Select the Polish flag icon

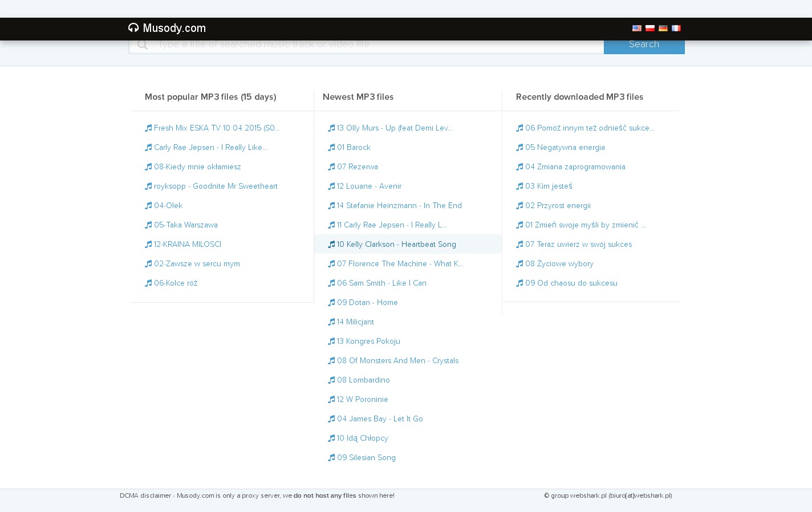pos(649,28)
